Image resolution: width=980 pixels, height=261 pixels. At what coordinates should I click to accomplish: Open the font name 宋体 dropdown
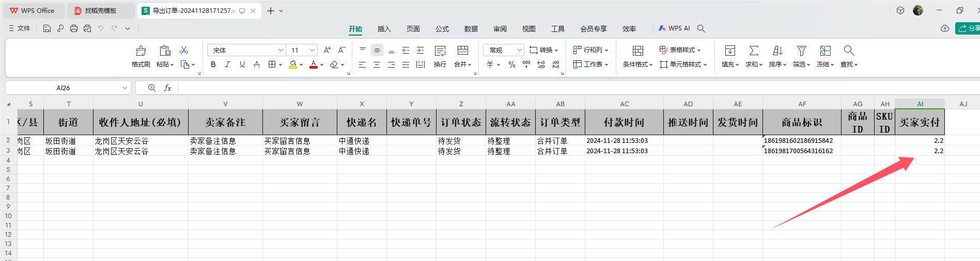(281, 50)
